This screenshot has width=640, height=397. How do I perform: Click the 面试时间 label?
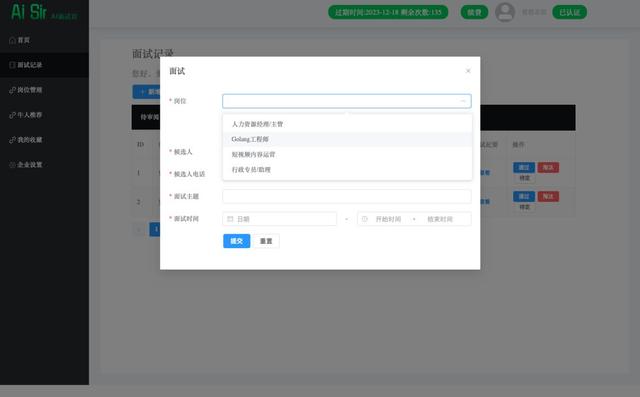(186, 219)
